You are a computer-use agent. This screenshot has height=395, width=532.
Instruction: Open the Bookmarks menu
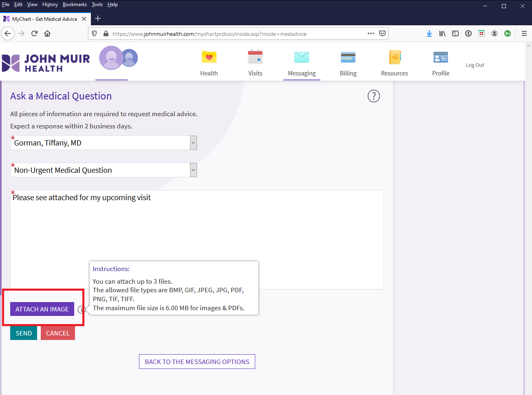click(x=75, y=4)
